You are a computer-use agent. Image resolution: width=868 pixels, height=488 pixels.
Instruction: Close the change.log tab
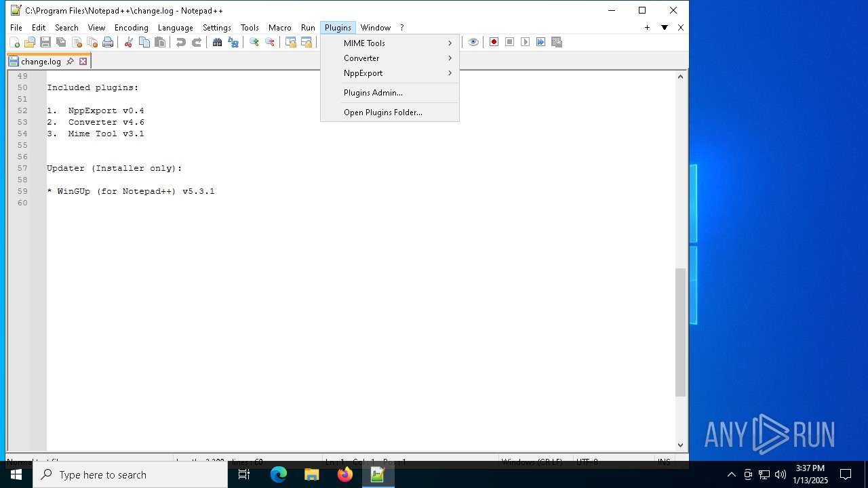(x=83, y=61)
